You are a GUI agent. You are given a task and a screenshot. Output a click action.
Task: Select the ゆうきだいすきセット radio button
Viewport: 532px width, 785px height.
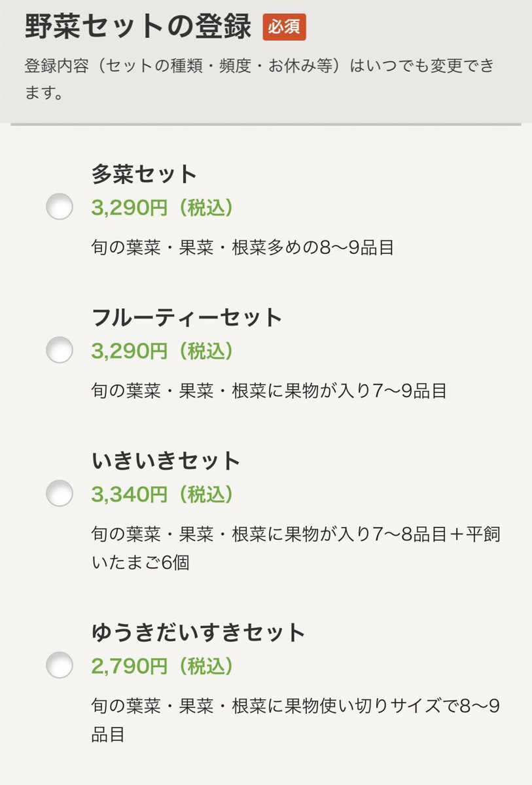pos(60,665)
